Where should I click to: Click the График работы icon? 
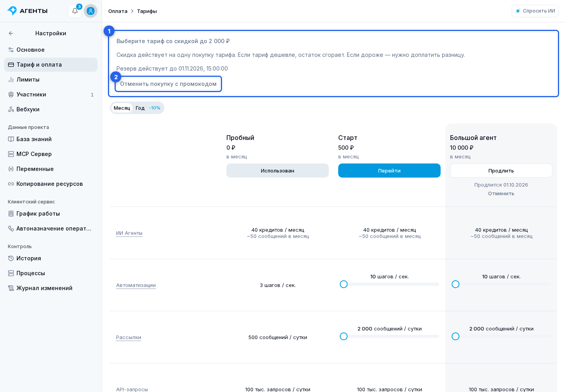pyautogui.click(x=11, y=214)
